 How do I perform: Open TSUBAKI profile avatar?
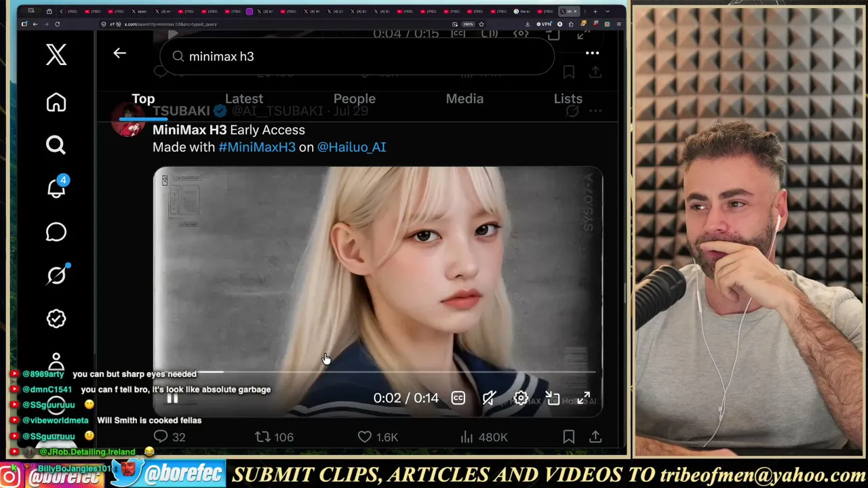pyautogui.click(x=128, y=121)
